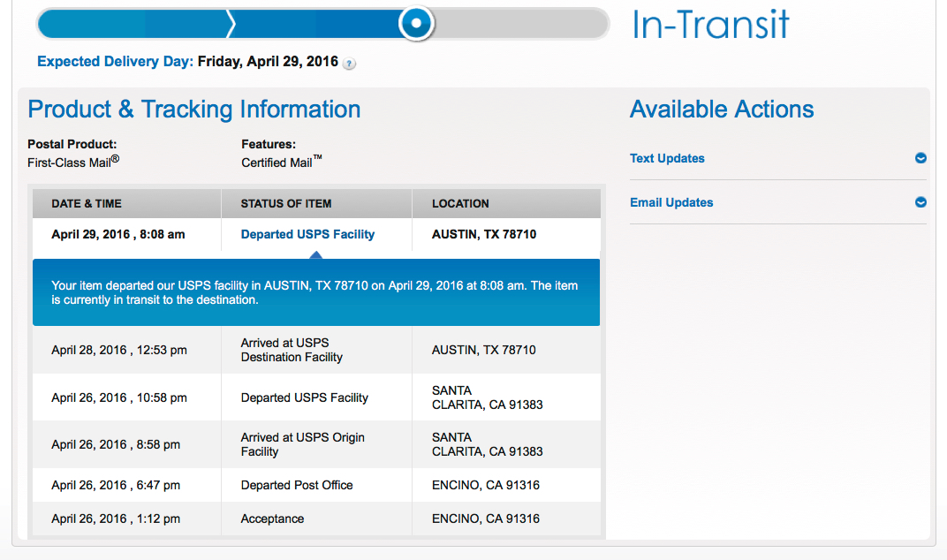The width and height of the screenshot is (947, 560).
Task: Click the progress bar circle marker
Action: [416, 24]
